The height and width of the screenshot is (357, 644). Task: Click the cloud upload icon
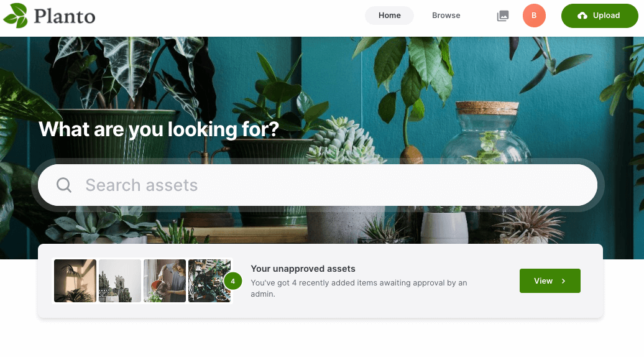(x=582, y=16)
